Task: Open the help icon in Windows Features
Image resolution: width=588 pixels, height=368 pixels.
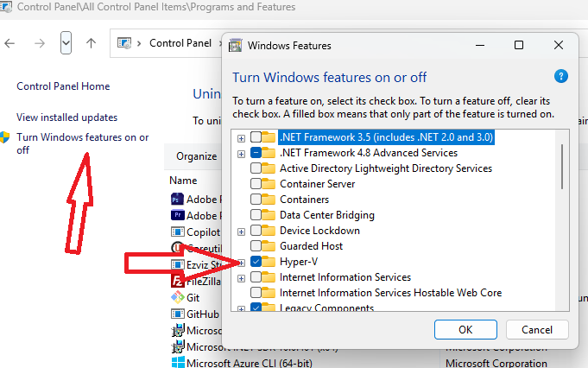Action: (x=560, y=77)
